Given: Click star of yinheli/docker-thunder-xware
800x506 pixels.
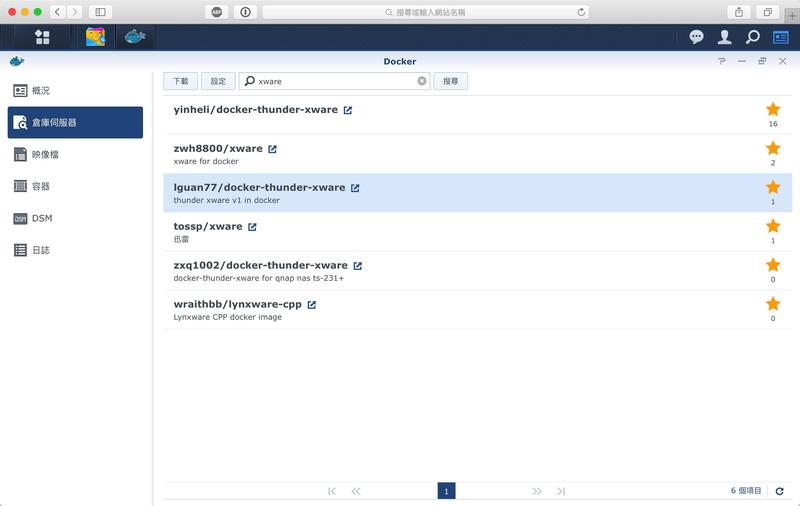Looking at the screenshot, I should click(x=773, y=109).
